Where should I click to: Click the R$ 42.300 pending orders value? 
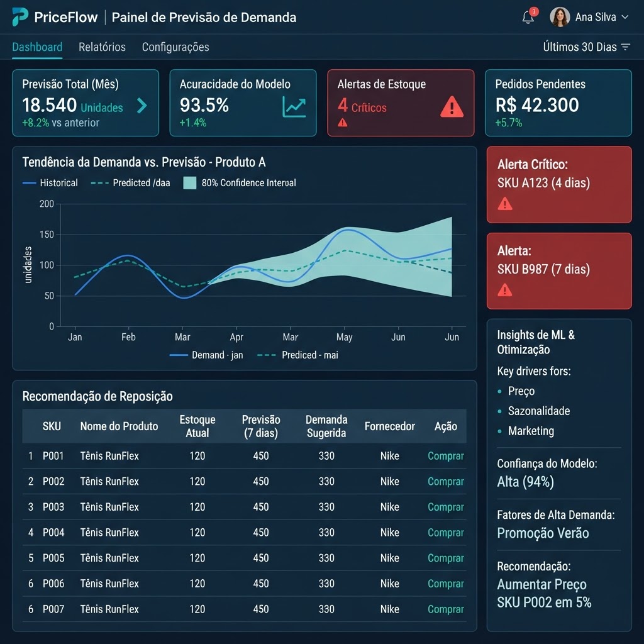[x=537, y=105]
